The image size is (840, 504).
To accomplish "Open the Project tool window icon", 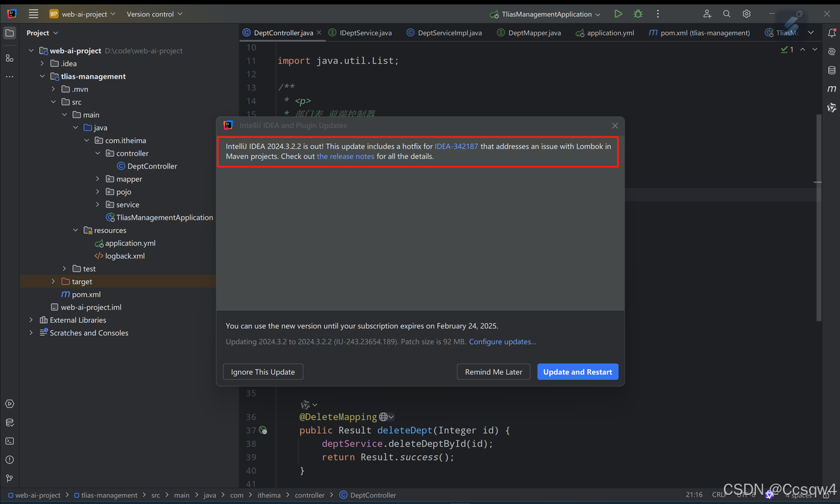I will [x=9, y=33].
